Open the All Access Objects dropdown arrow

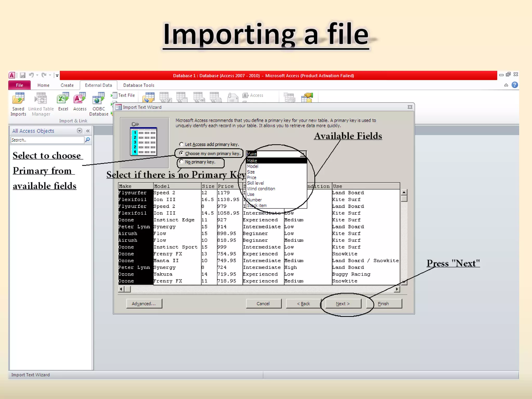pyautogui.click(x=79, y=131)
